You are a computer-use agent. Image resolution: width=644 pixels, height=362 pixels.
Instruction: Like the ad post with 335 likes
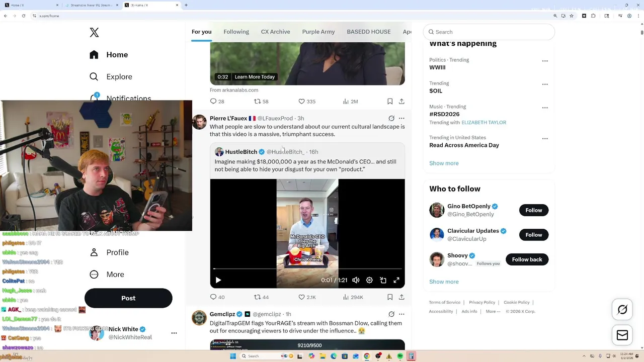(x=307, y=102)
